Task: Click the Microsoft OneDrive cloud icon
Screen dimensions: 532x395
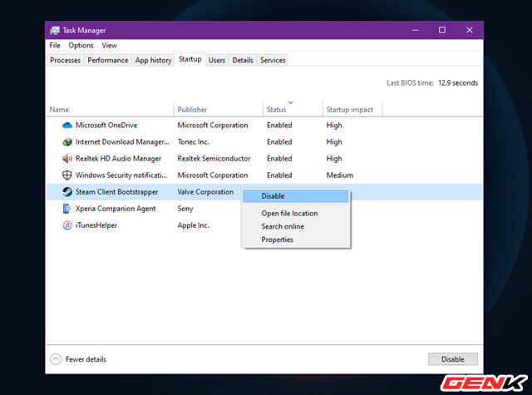Action: point(67,126)
